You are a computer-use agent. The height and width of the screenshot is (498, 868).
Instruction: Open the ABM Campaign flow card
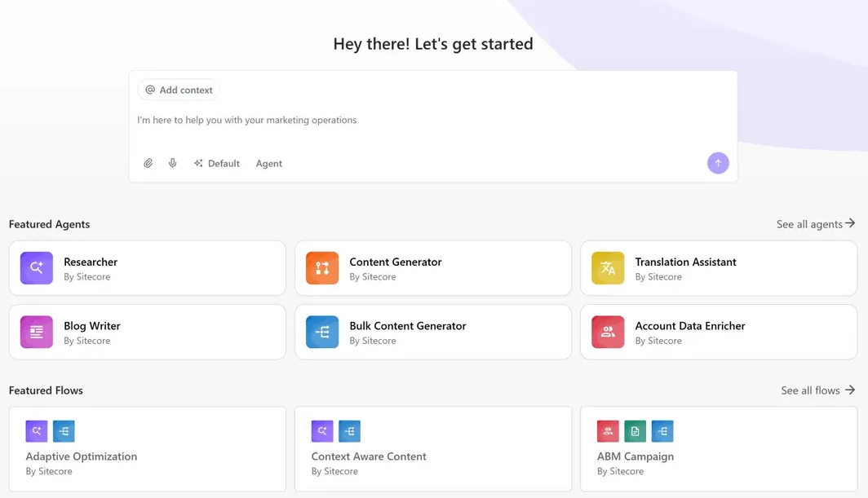pyautogui.click(x=718, y=449)
